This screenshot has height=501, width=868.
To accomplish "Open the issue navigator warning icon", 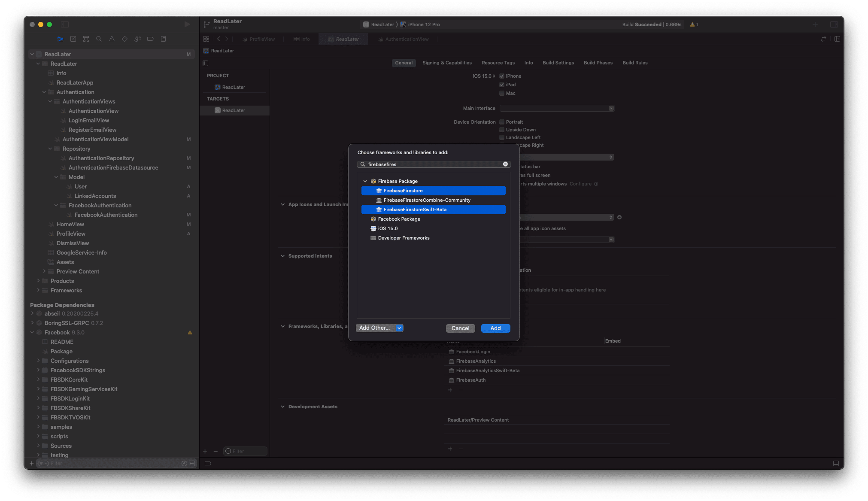I will point(112,39).
